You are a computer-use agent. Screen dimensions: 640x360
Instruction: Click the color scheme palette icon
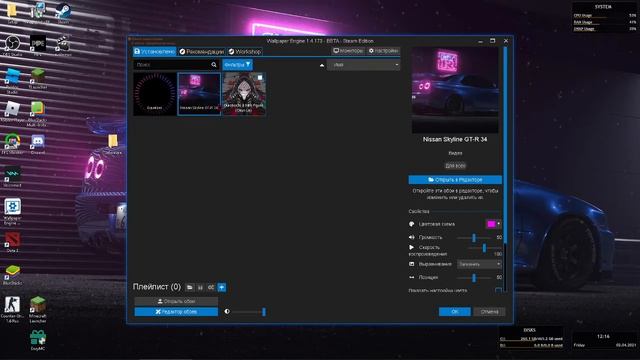click(411, 224)
